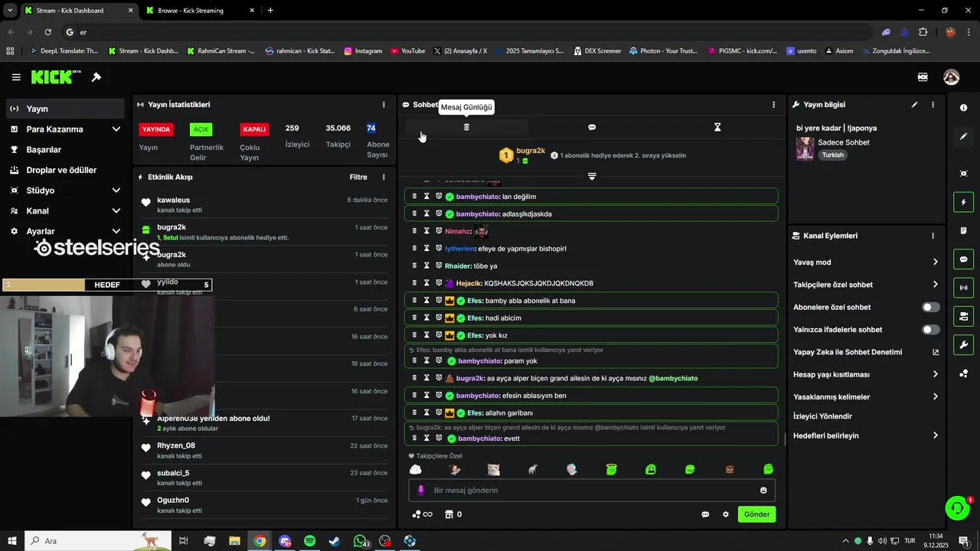This screenshot has width=980, height=551.
Task: Open the Mesaj Günlüğü trash icon tab
Action: tap(466, 127)
